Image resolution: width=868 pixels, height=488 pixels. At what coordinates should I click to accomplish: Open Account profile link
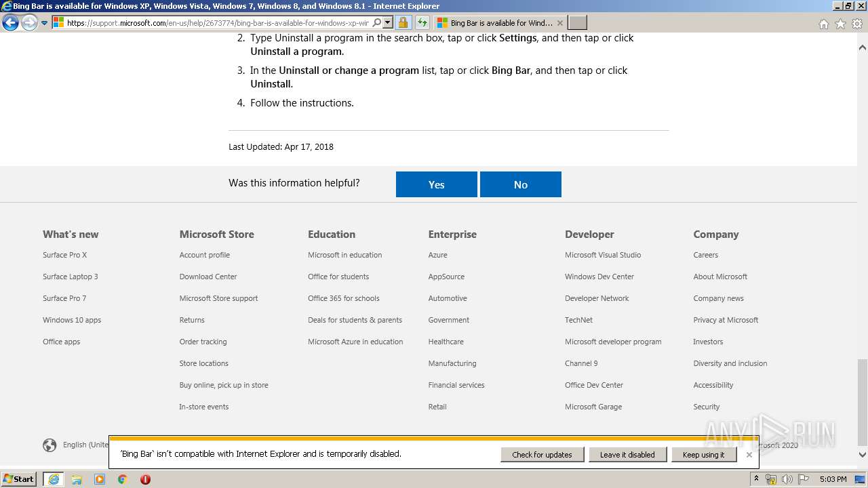205,255
